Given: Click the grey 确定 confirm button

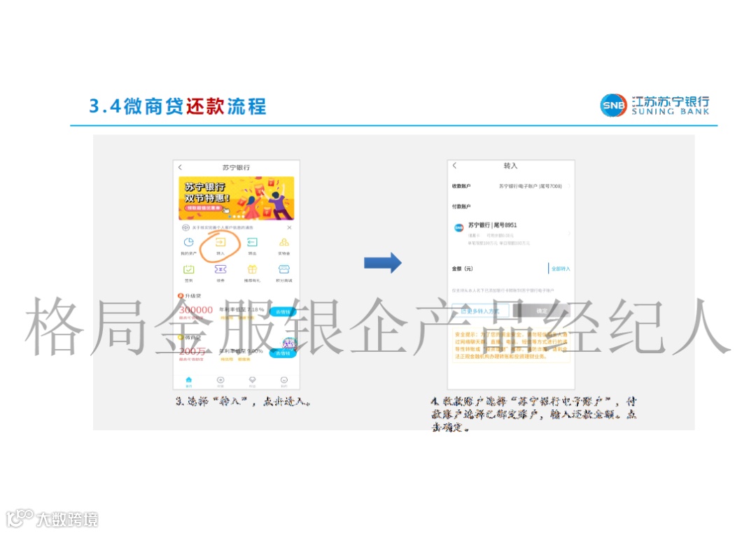Looking at the screenshot, I should click(542, 311).
